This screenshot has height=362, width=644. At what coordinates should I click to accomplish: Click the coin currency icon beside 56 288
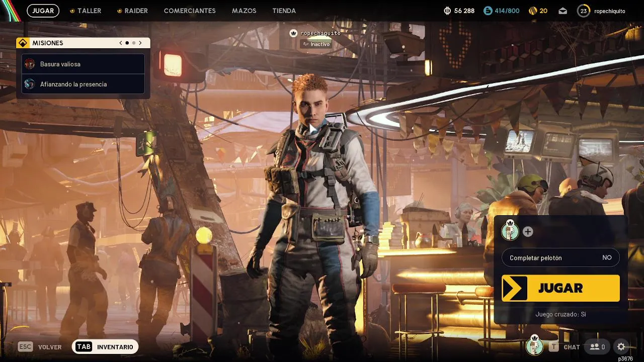pyautogui.click(x=447, y=11)
